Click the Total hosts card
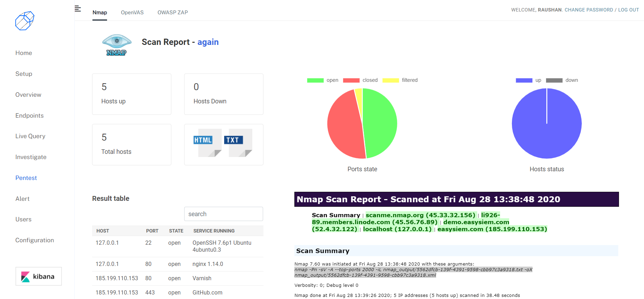 [x=132, y=144]
